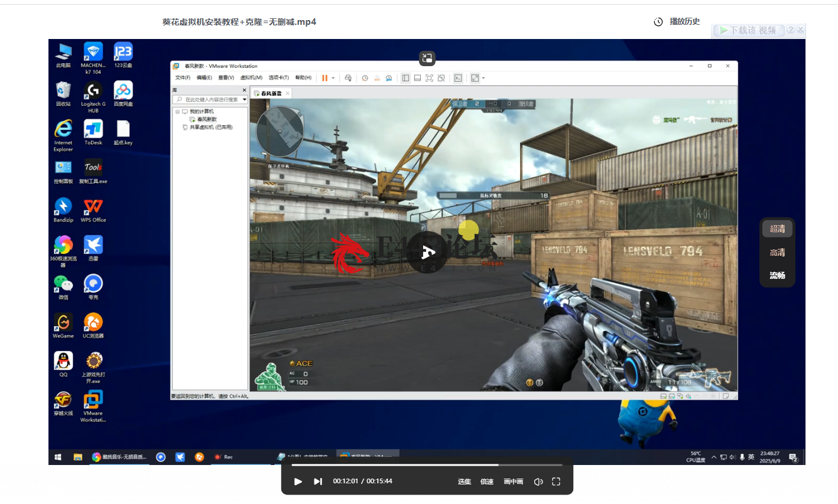Skip to next video in player bar
The width and height of the screenshot is (838, 504).
(x=318, y=482)
